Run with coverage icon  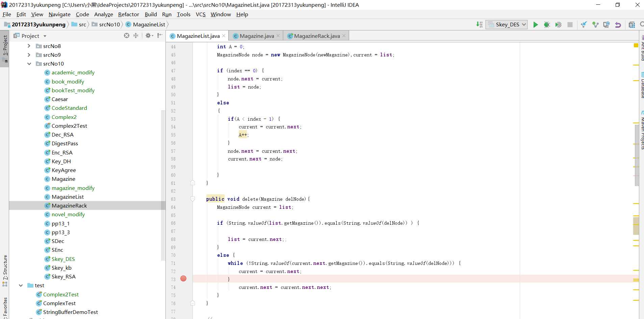tap(558, 25)
